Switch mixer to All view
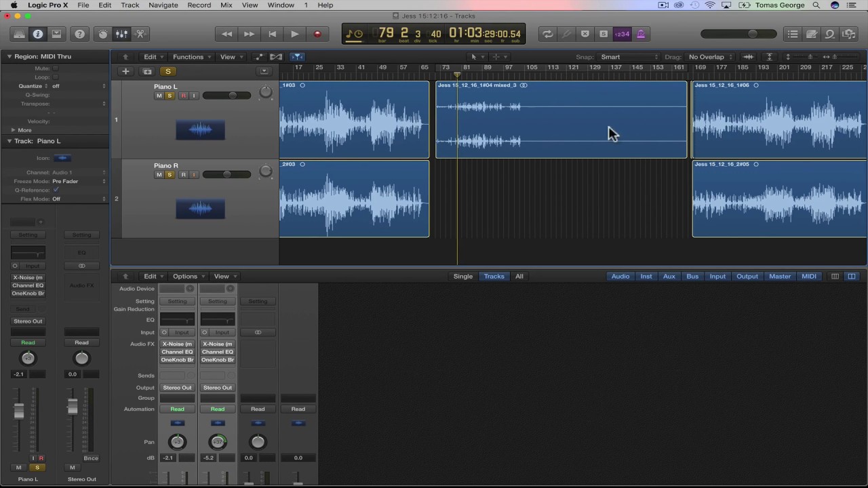 coord(519,277)
